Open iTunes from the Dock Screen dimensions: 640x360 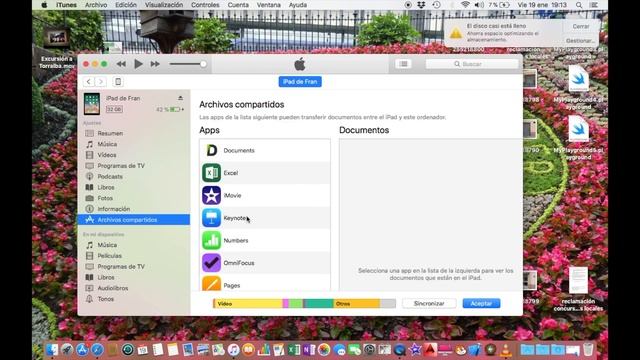click(x=233, y=349)
